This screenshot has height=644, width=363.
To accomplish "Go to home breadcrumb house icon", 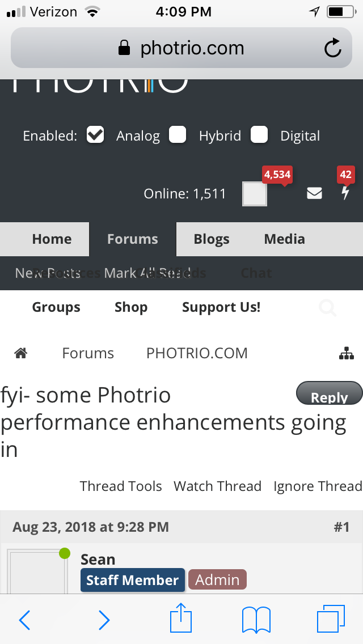I will click(21, 353).
